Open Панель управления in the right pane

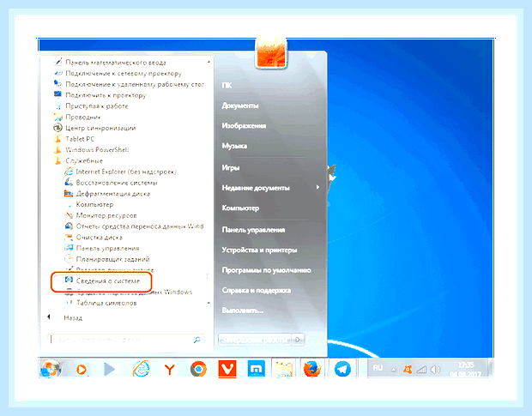(253, 230)
